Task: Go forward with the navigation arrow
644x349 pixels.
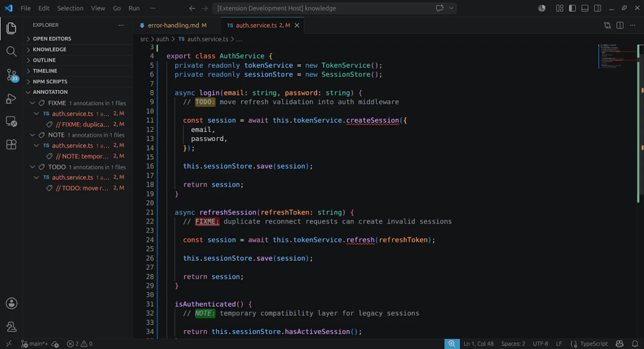Action: tap(205, 8)
